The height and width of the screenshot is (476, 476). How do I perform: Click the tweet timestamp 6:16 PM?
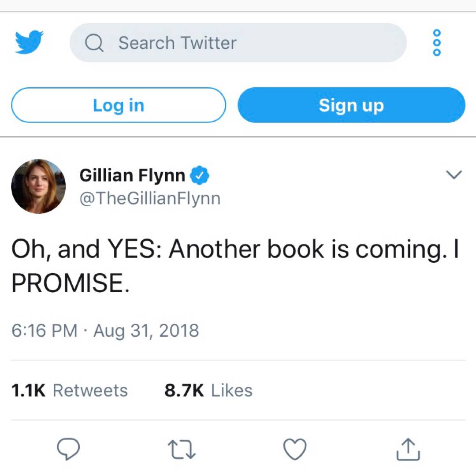[x=44, y=331]
